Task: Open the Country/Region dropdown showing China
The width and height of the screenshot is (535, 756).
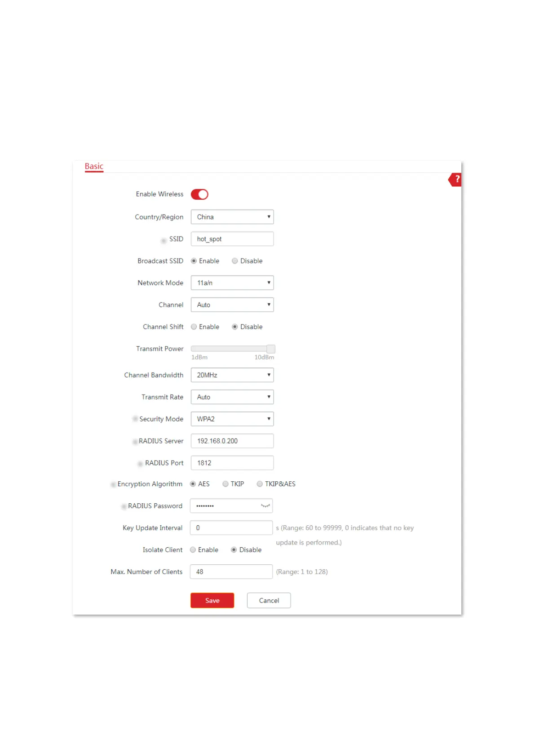Action: click(x=232, y=217)
